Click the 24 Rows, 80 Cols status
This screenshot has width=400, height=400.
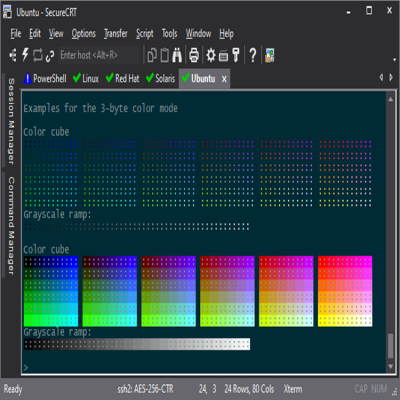click(249, 389)
